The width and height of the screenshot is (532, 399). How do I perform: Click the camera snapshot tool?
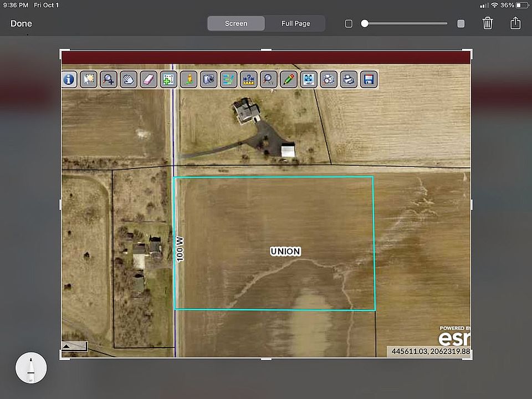[x=209, y=79]
